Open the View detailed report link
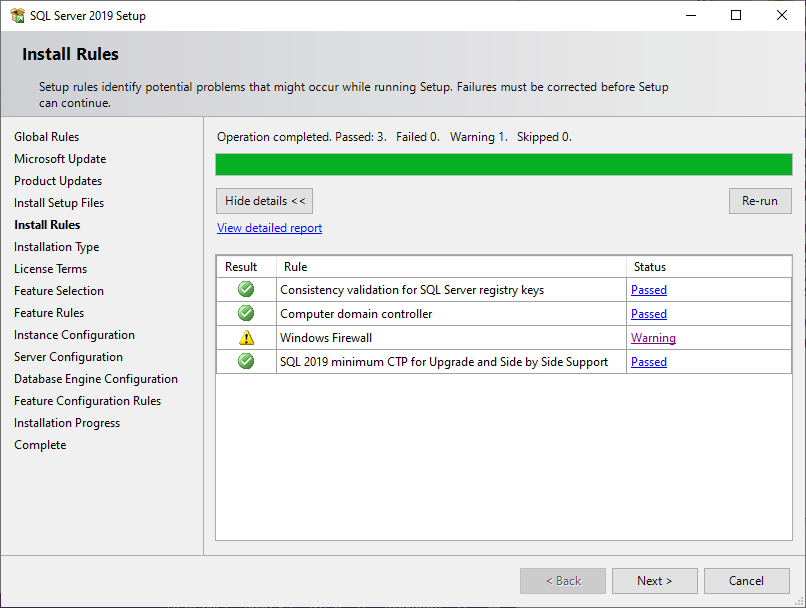806x608 pixels. 269,228
